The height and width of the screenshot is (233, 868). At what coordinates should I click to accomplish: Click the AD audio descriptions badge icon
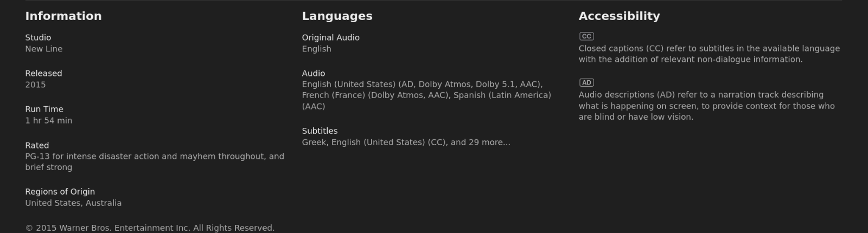(586, 82)
